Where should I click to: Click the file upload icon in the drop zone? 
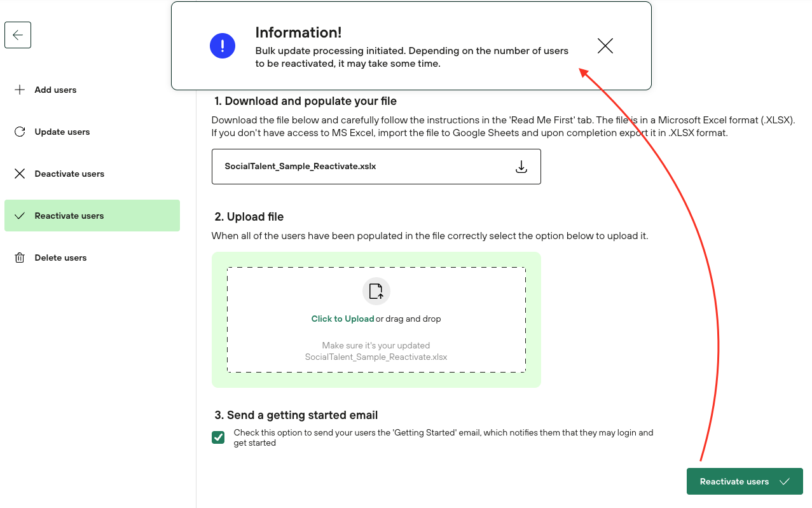coord(376,291)
